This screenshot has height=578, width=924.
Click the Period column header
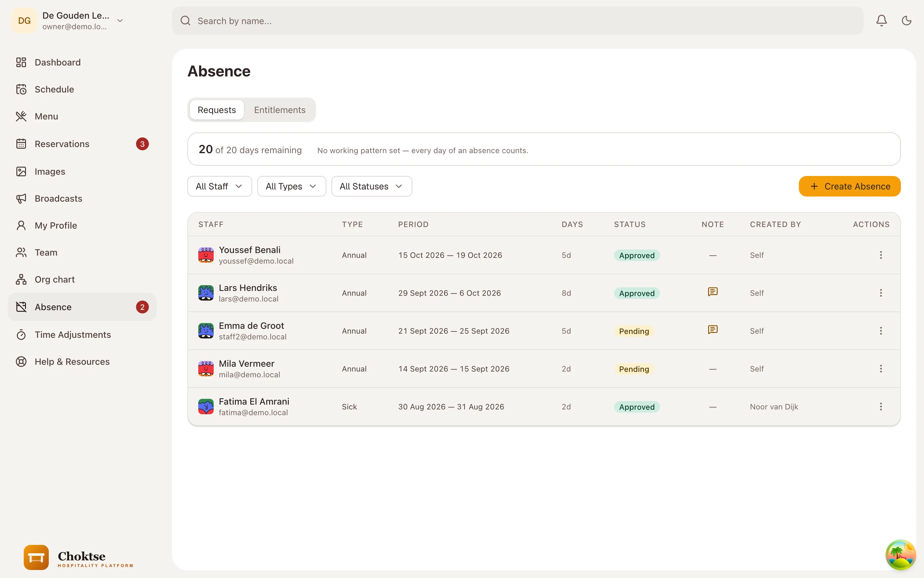[x=413, y=224]
